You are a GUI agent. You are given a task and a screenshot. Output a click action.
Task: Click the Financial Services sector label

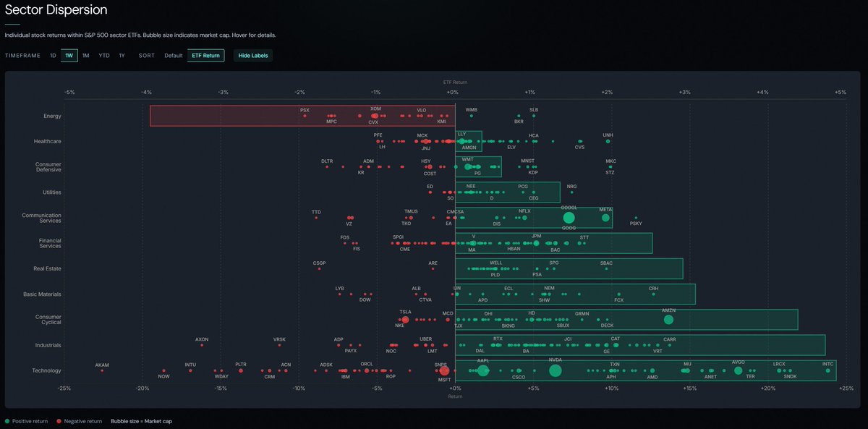(50, 243)
